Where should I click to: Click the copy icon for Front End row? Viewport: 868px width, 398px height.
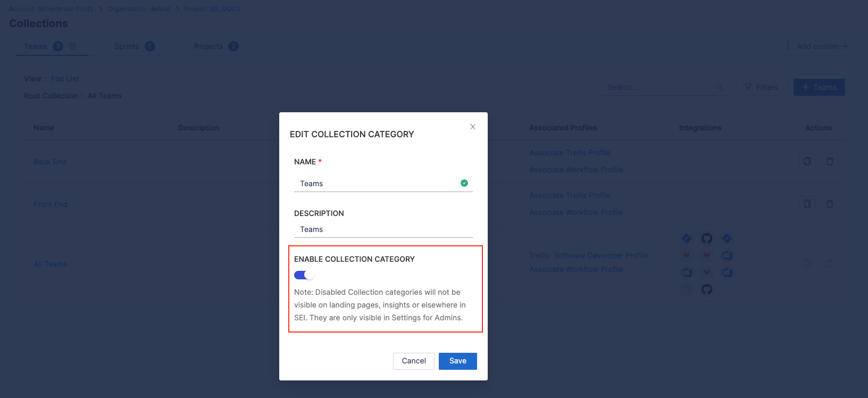pos(807,204)
